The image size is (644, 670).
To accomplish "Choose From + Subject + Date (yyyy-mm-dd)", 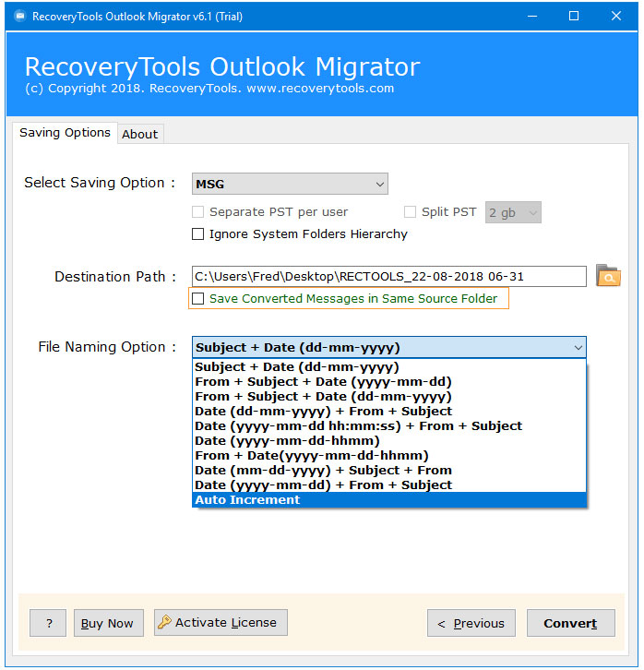I will pyautogui.click(x=389, y=381).
